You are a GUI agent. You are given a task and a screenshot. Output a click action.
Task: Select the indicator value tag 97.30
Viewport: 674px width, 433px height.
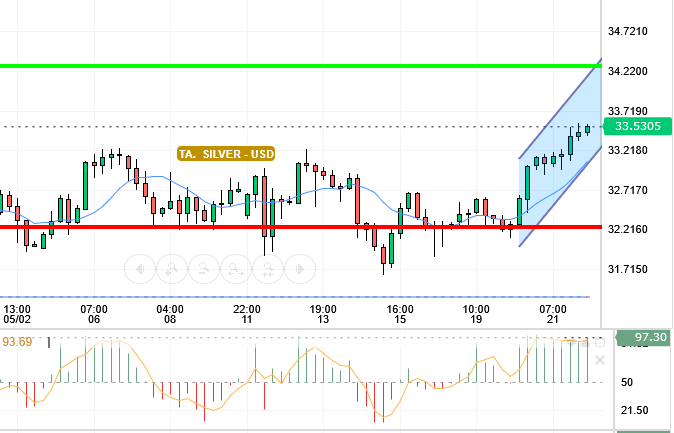point(643,338)
